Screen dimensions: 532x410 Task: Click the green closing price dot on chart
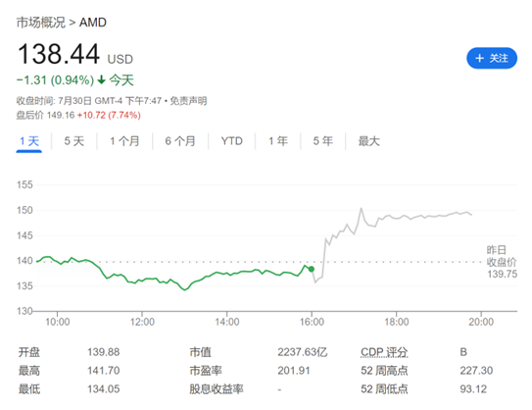click(312, 269)
